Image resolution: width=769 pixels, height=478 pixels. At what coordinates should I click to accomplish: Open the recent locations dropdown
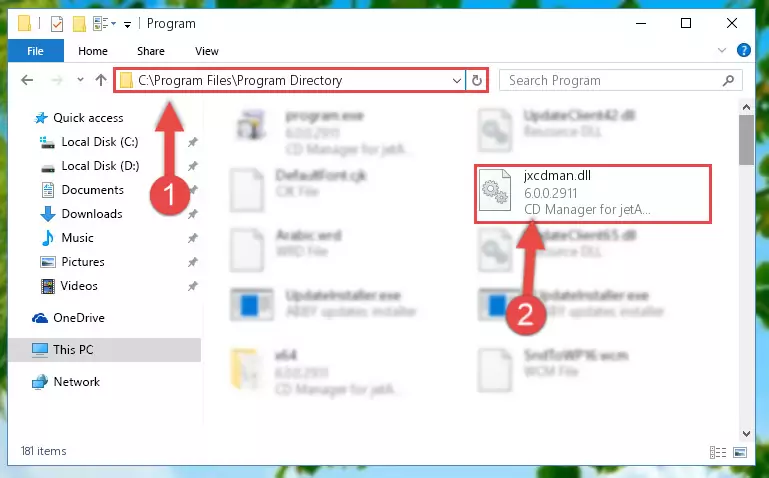pos(80,79)
